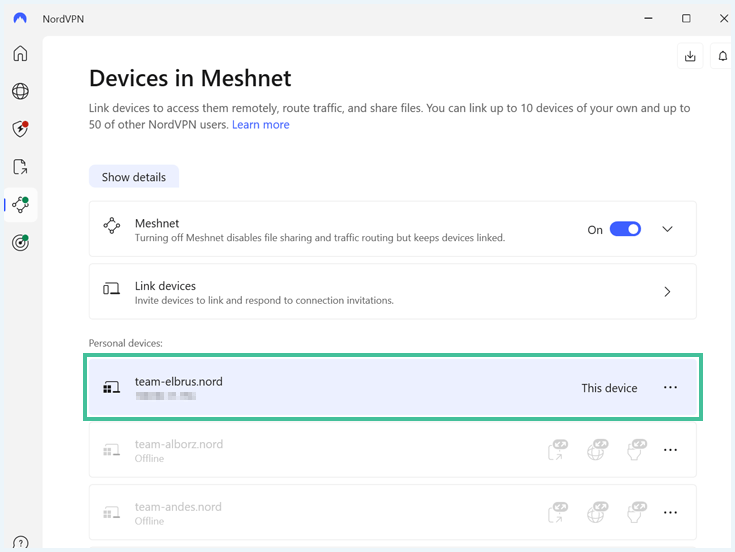This screenshot has width=735, height=552.
Task: Click the Show details button
Action: click(x=134, y=177)
